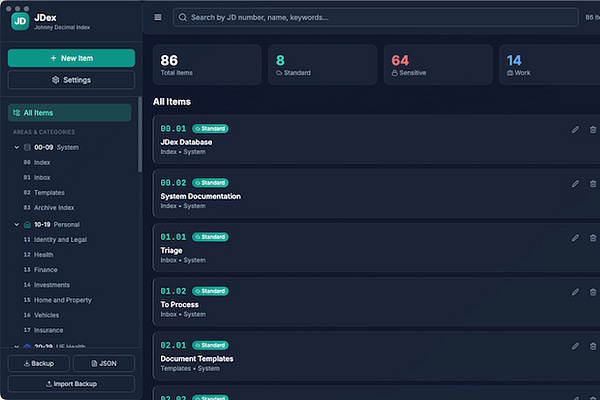Select the System Documentation item title

point(201,196)
